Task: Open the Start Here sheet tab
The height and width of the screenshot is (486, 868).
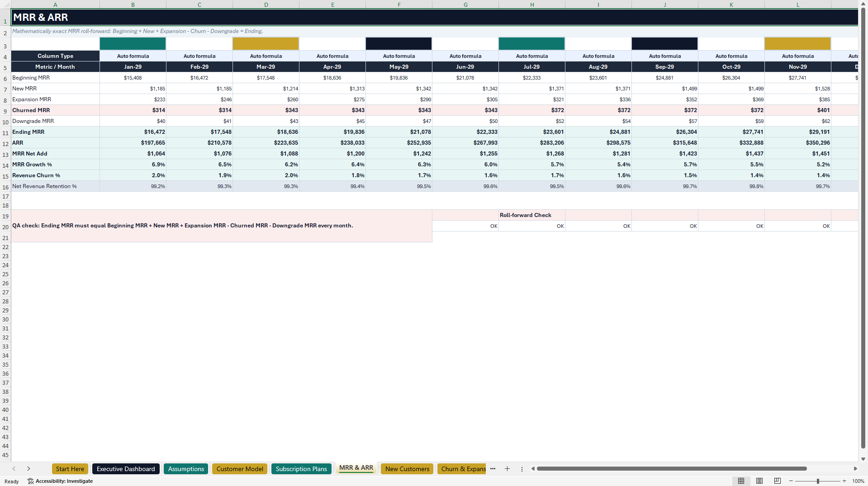Action: tap(70, 469)
